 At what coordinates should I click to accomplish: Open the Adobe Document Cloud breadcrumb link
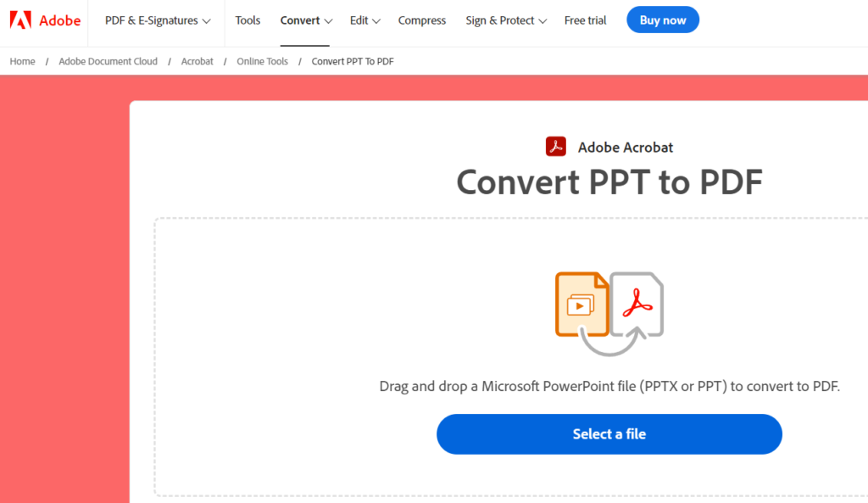(108, 61)
